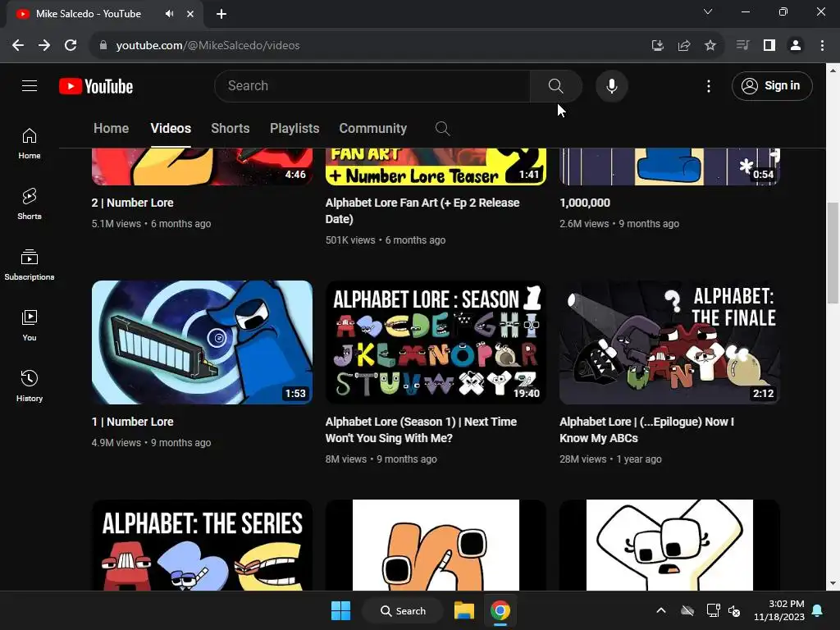Go forward in Chrome
This screenshot has width=840, height=630.
(x=44, y=46)
